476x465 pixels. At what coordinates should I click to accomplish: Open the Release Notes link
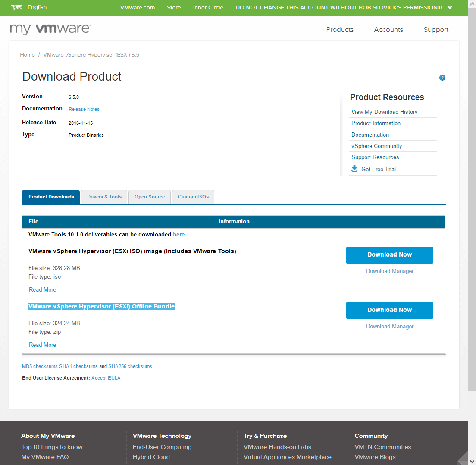[x=84, y=109]
